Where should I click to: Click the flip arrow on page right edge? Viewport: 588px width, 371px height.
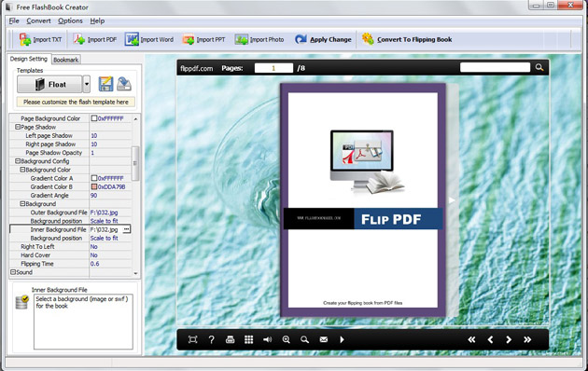tap(452, 200)
